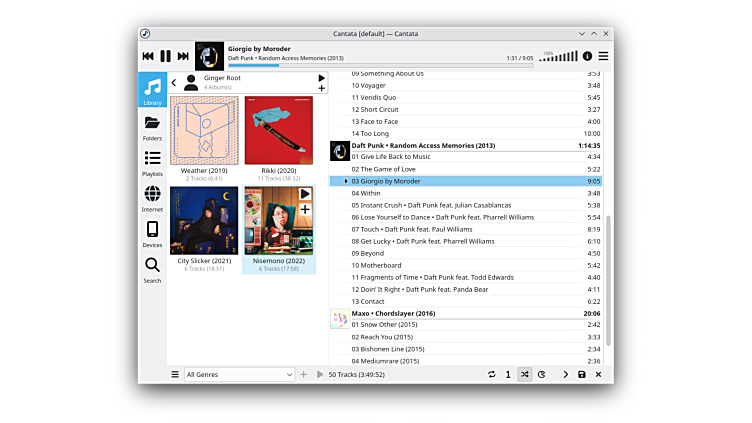
Task: Open the Search view in sidebar
Action: pos(152,269)
